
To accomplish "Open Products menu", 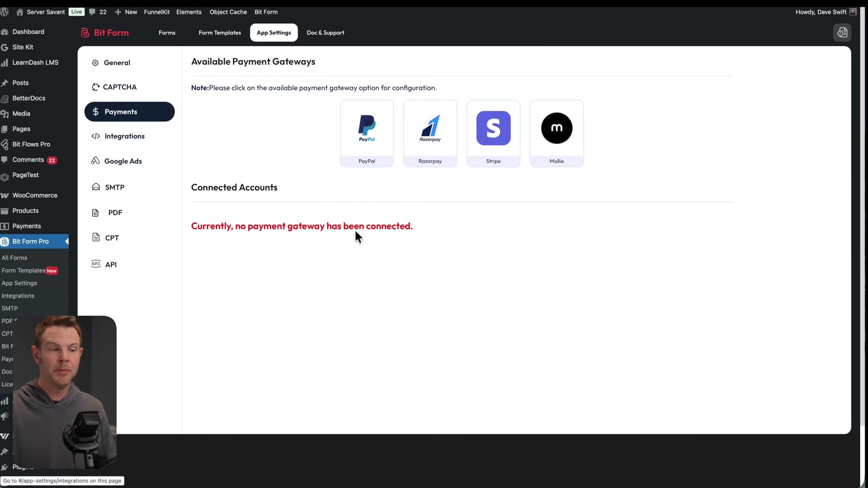I will pos(25,211).
